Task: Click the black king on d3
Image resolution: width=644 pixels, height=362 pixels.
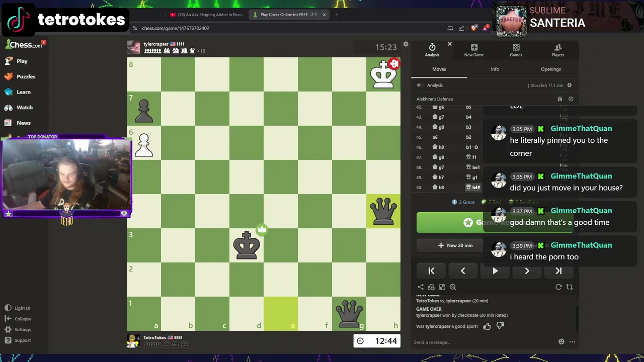Action: [x=247, y=245]
